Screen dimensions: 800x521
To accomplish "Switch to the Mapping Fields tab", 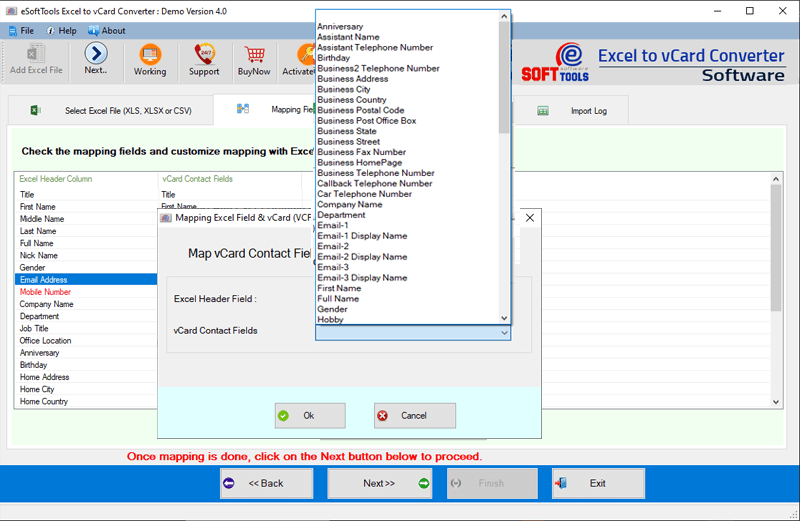I will [264, 109].
